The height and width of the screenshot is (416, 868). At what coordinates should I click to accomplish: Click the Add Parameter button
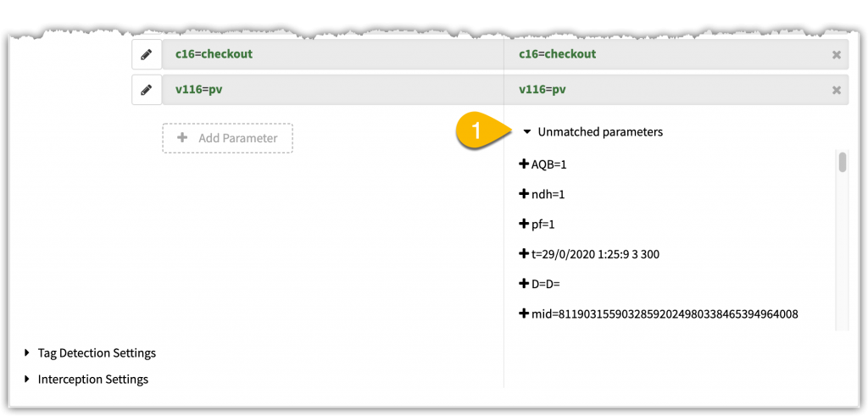tap(227, 138)
